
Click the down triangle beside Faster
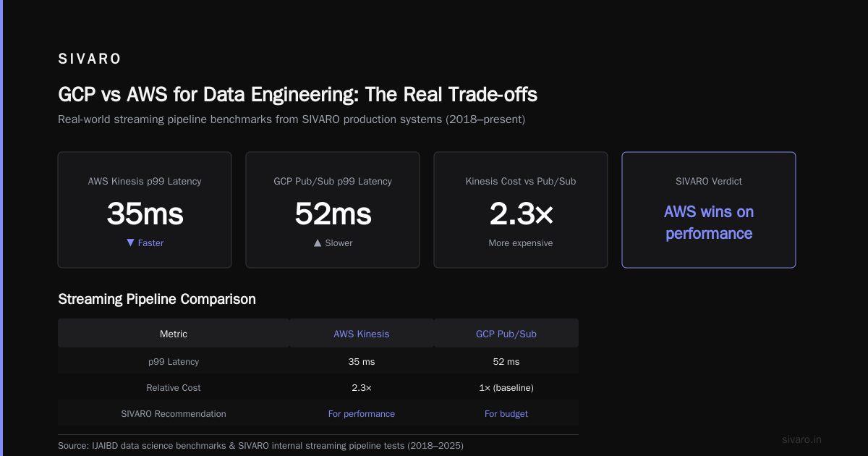[130, 243]
